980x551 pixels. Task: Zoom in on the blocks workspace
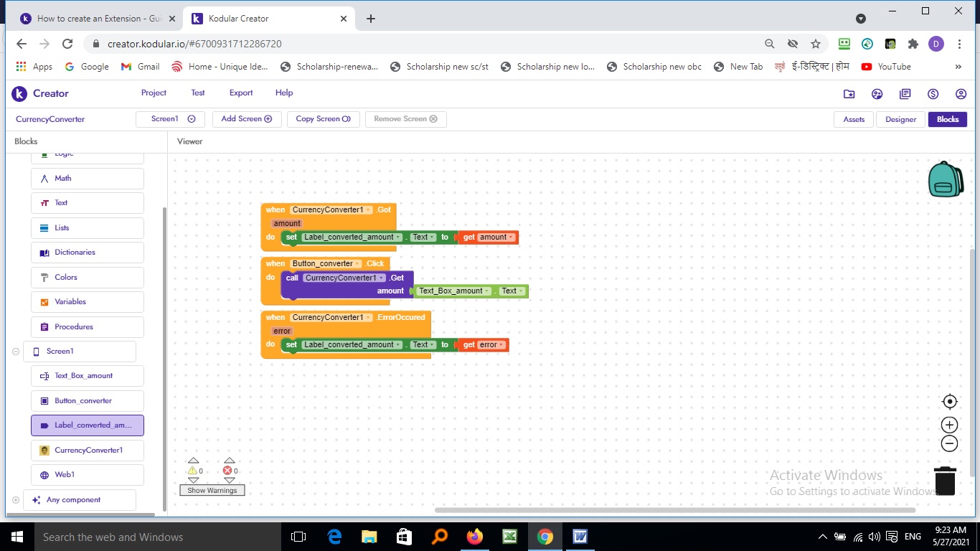(x=949, y=425)
